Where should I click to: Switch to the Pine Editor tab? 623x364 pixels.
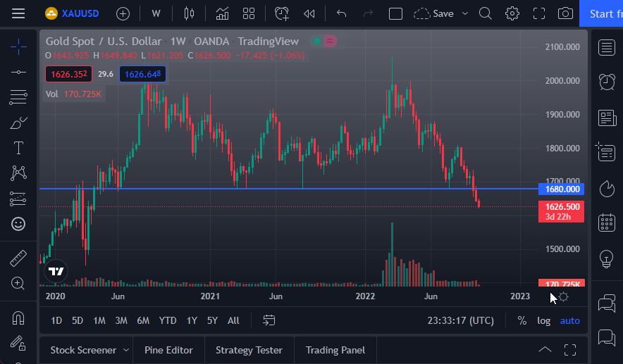click(168, 350)
